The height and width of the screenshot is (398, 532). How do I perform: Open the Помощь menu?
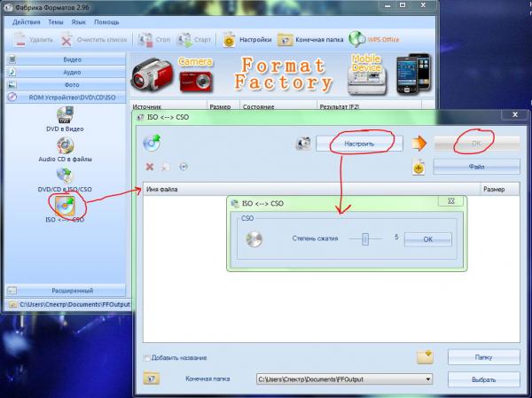click(106, 22)
